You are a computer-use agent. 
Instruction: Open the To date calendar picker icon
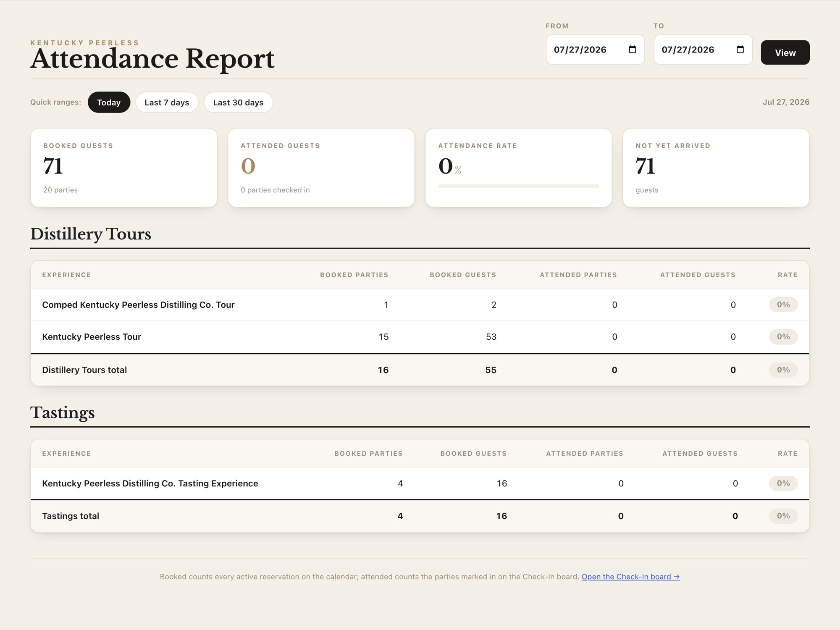740,50
